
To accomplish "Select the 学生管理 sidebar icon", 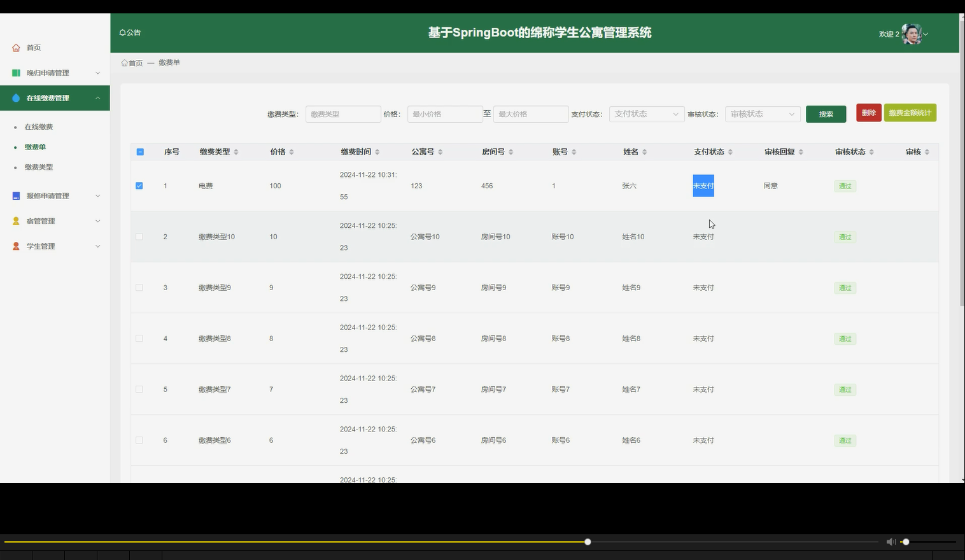I will pyautogui.click(x=15, y=246).
